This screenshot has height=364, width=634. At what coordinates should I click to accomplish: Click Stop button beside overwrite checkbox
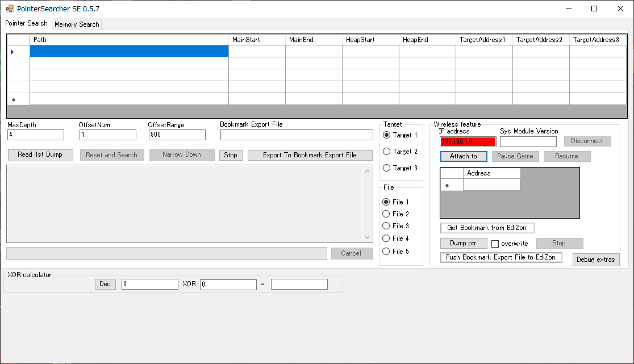point(560,243)
